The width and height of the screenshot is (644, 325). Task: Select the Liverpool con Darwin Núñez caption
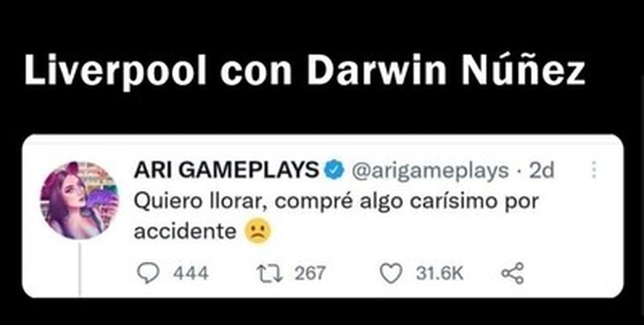pyautogui.click(x=305, y=71)
